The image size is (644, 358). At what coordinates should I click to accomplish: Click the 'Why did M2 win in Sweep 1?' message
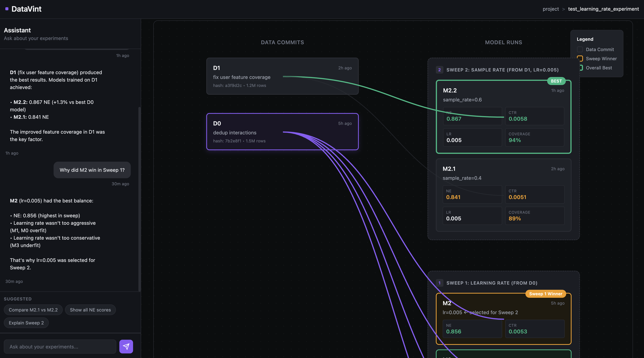92,170
